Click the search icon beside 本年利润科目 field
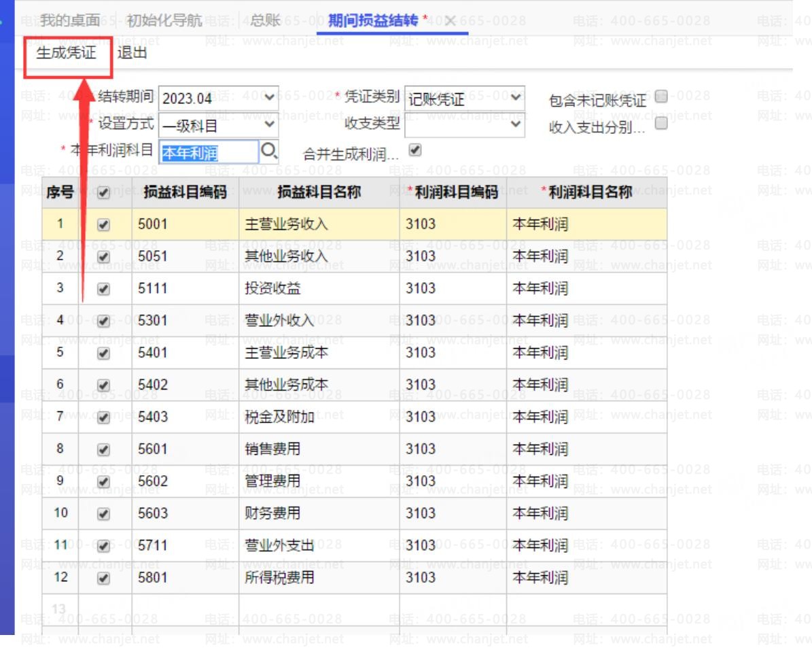The width and height of the screenshot is (812, 652). (269, 152)
